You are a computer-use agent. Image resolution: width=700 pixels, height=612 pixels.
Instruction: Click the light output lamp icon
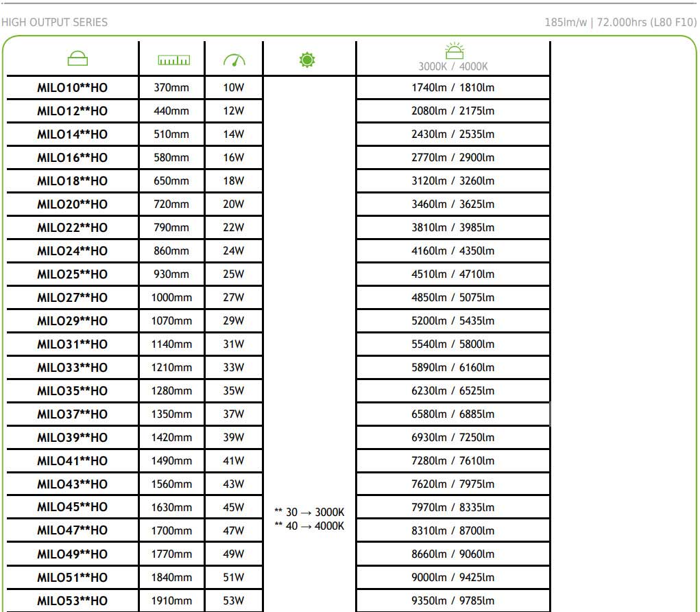point(453,51)
